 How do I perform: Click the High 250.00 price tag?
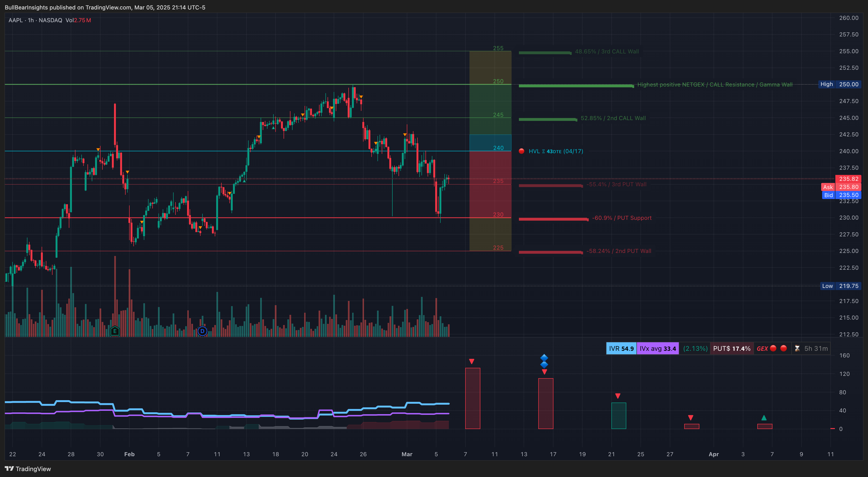840,84
